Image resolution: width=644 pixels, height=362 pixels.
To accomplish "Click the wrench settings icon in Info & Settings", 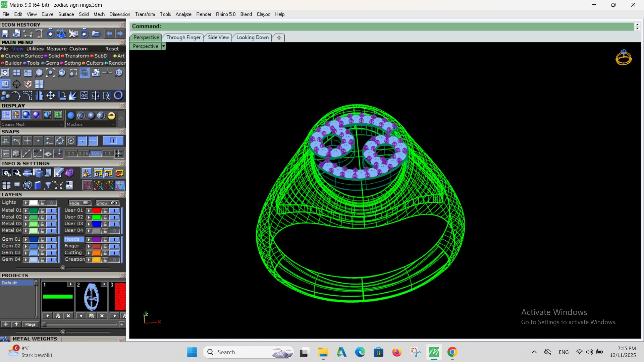I will (17, 173).
